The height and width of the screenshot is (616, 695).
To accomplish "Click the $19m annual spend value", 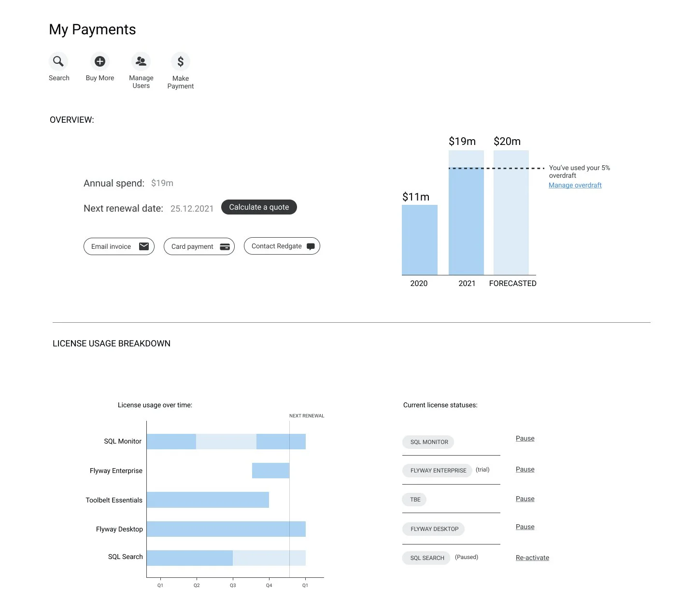I will (162, 183).
